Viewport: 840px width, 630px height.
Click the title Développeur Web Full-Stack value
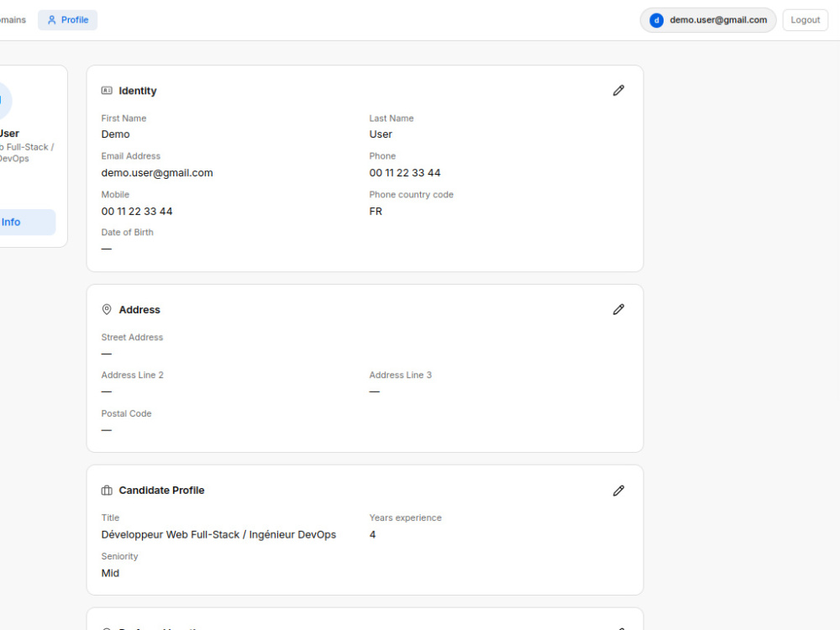[x=218, y=534]
